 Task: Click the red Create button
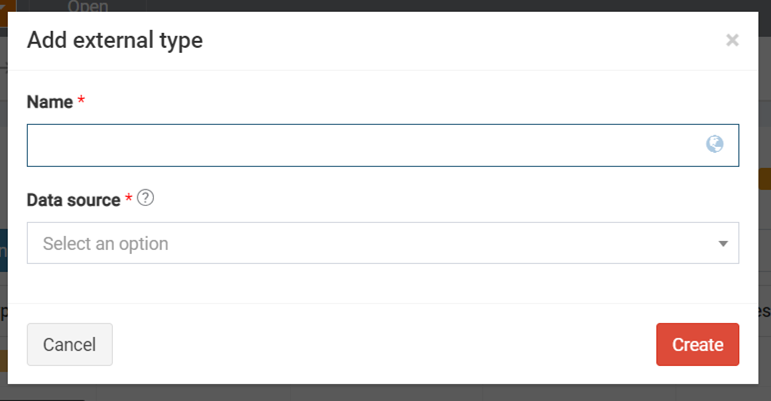coord(697,344)
